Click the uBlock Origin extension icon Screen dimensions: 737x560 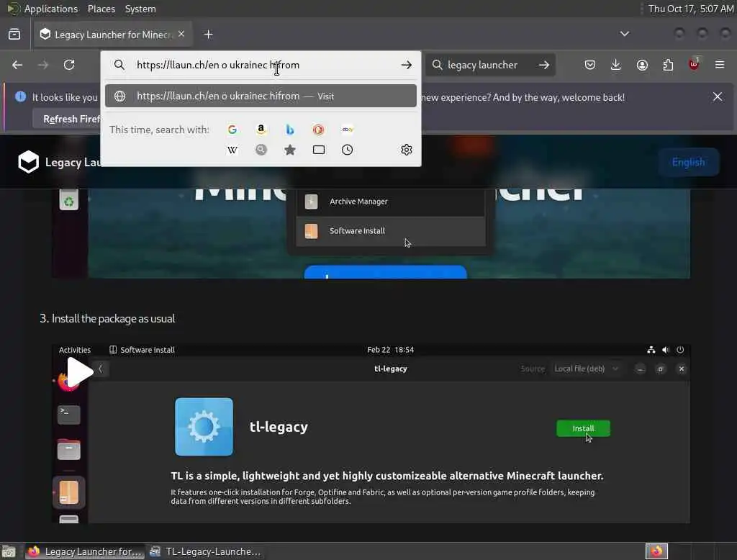pyautogui.click(x=694, y=64)
